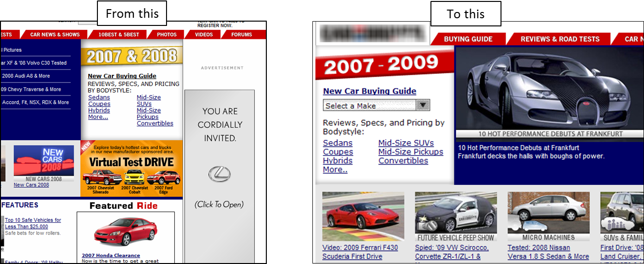
Task: Go to the Videos tab
Action: click(x=204, y=35)
